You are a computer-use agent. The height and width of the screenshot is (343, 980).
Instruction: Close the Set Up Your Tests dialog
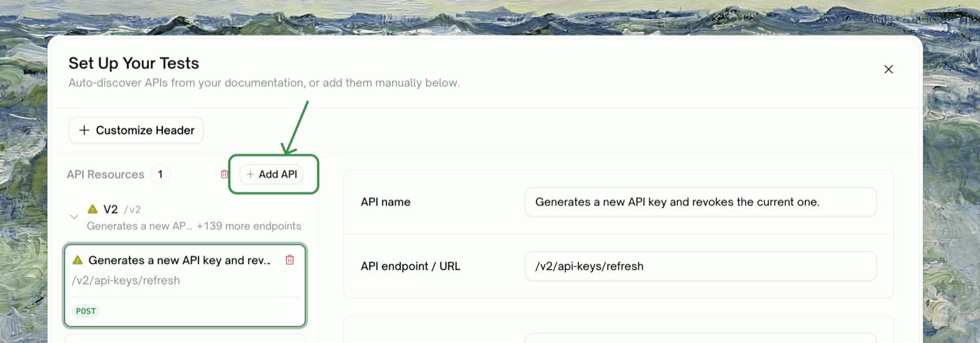coord(888,69)
